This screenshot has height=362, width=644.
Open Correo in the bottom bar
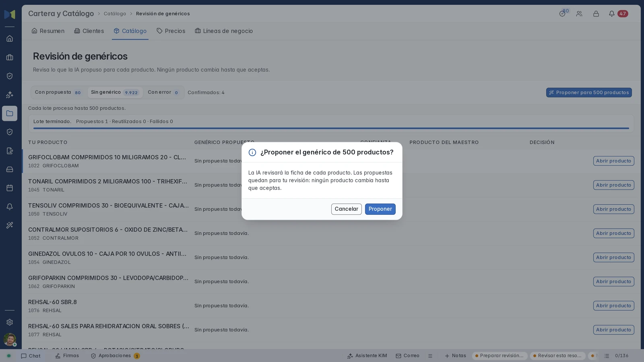point(407,356)
